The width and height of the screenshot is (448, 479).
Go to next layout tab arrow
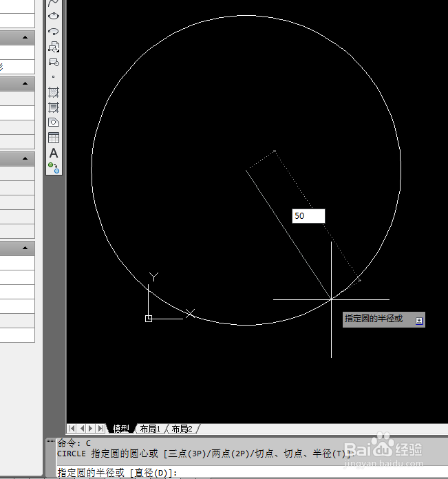coord(90,429)
